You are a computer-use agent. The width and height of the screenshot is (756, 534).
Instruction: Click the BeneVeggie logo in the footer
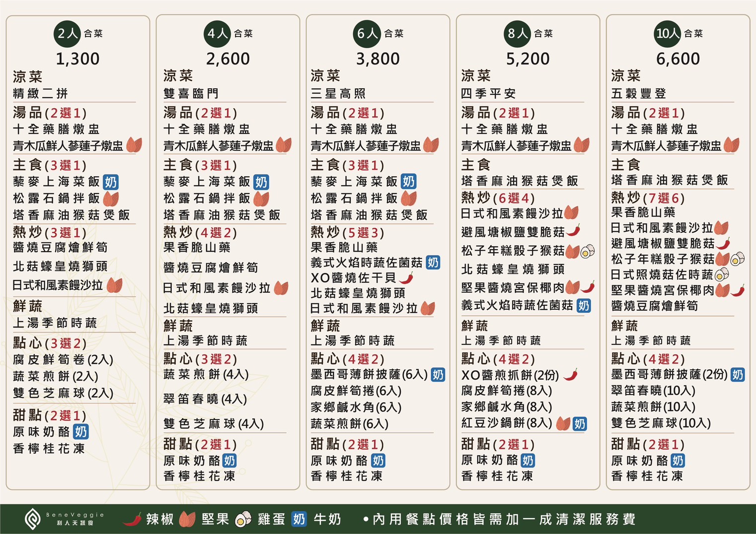coord(65,519)
